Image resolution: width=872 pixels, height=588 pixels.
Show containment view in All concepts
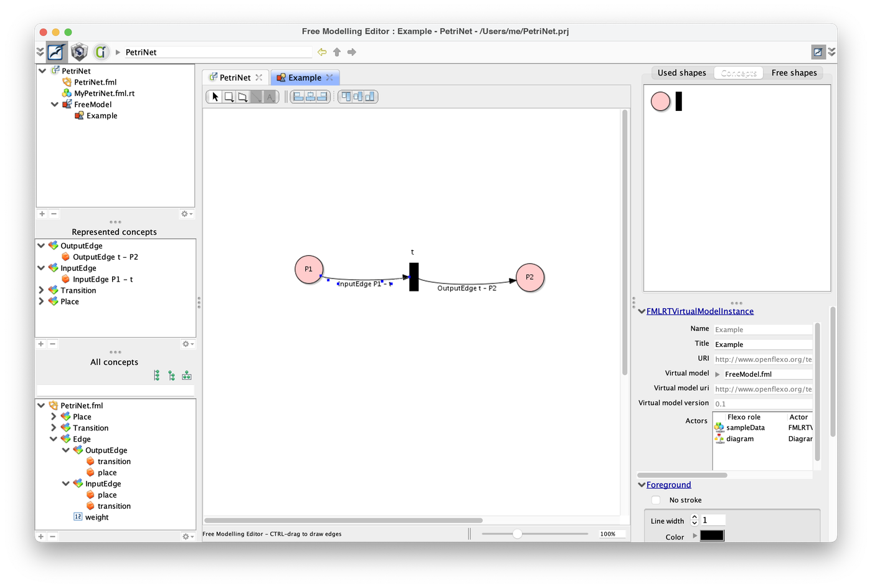187,376
